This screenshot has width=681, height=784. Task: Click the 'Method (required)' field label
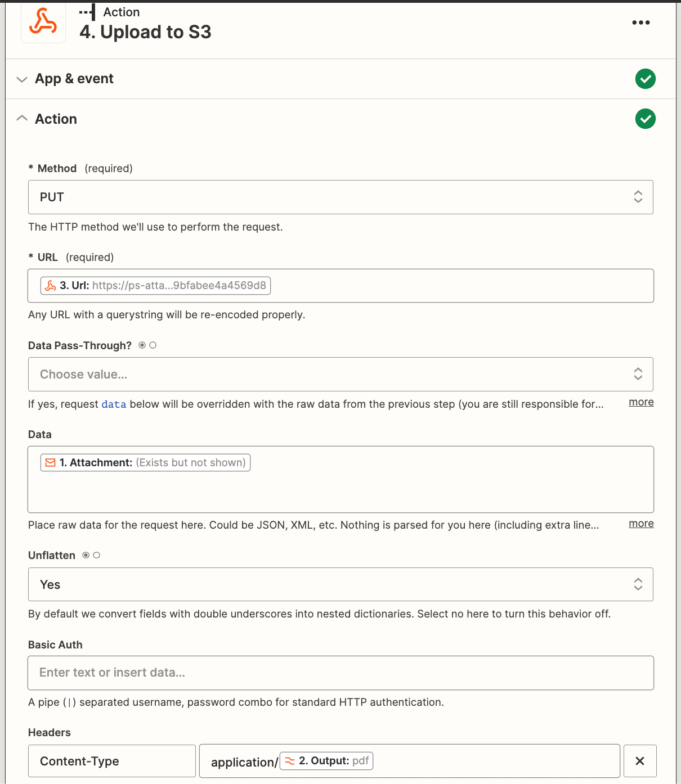point(80,169)
